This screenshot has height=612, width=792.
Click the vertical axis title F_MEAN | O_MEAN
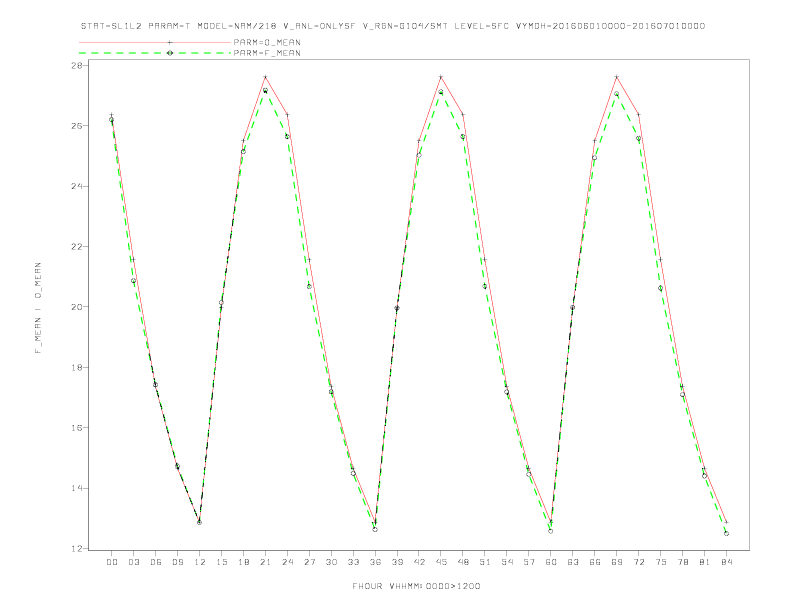click(38, 308)
